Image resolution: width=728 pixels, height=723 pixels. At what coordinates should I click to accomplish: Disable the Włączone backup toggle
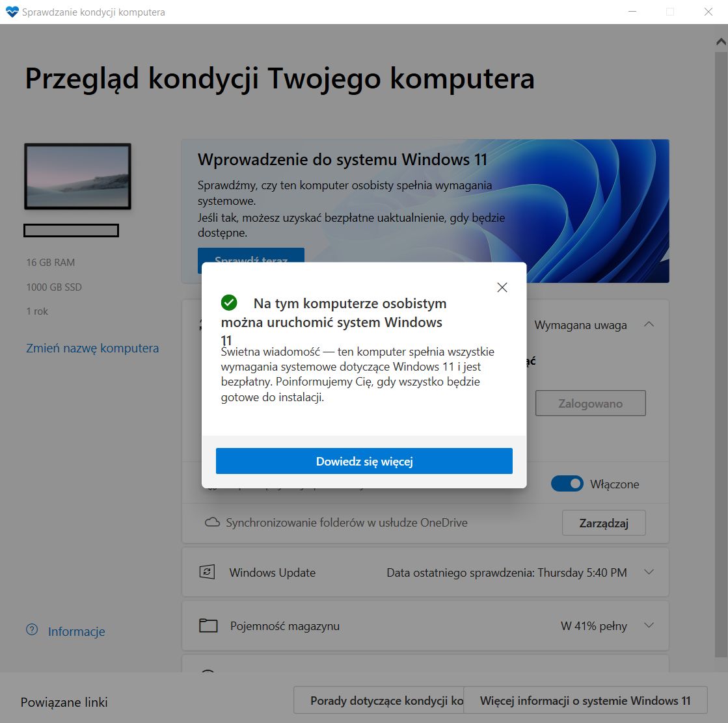tap(567, 484)
